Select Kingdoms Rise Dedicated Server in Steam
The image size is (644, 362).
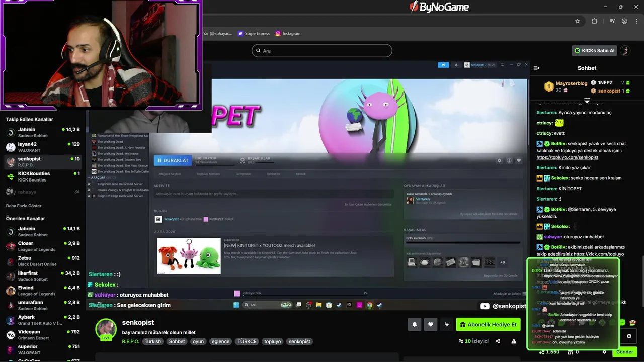coord(119,184)
